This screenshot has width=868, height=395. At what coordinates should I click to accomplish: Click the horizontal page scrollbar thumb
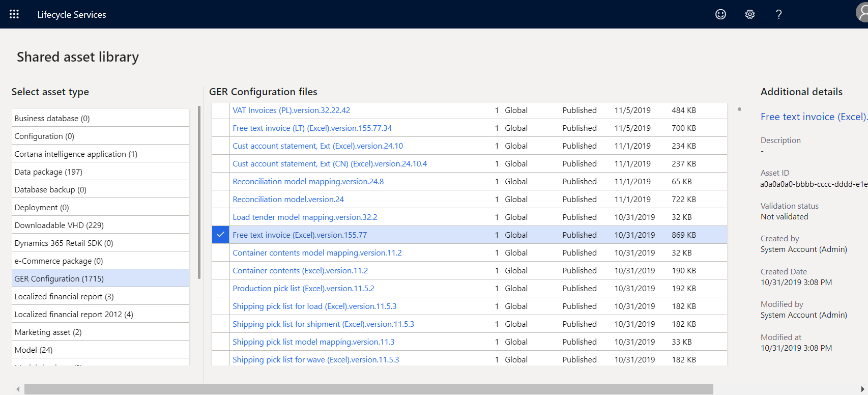tap(368, 389)
